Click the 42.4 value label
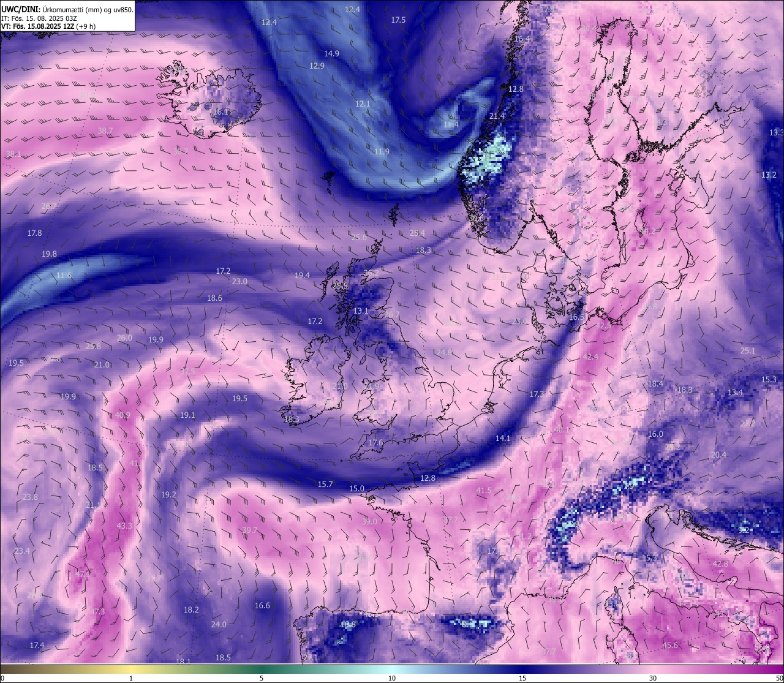The height and width of the screenshot is (683, 784). [590, 357]
